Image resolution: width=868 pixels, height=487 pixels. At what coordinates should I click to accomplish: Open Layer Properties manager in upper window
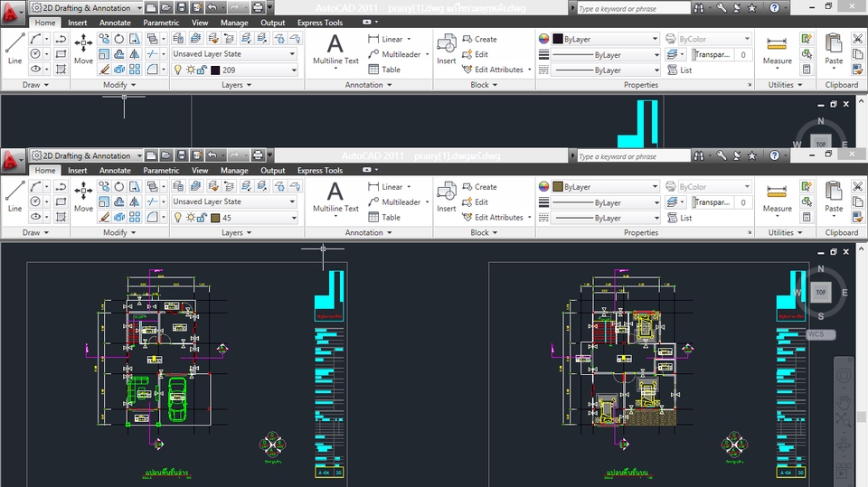[178, 39]
